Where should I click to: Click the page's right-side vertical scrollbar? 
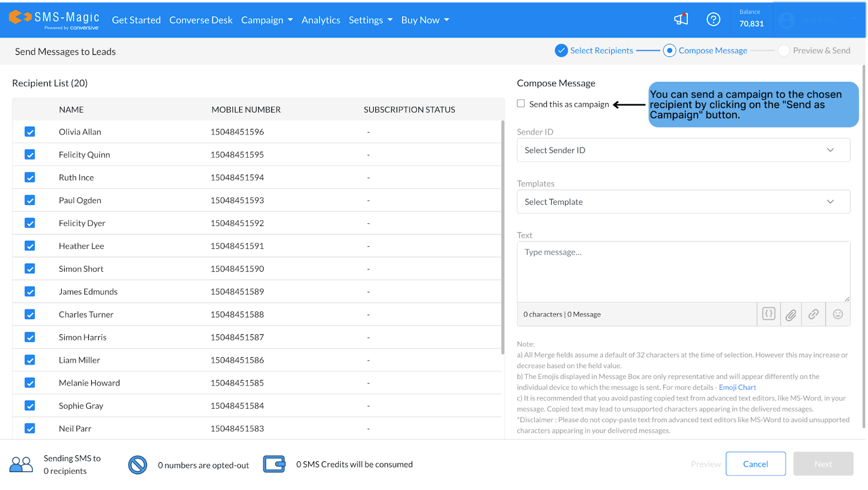864,247
